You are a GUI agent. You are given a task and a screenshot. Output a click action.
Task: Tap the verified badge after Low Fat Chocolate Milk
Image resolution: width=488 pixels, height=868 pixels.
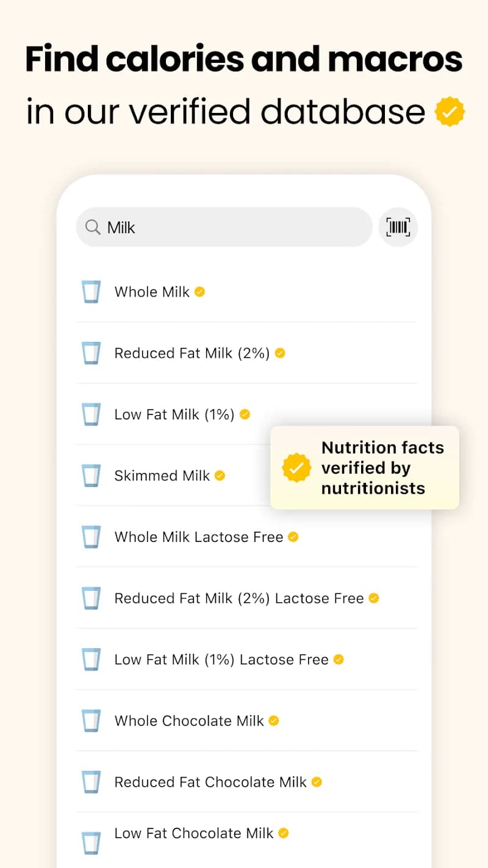(x=284, y=833)
